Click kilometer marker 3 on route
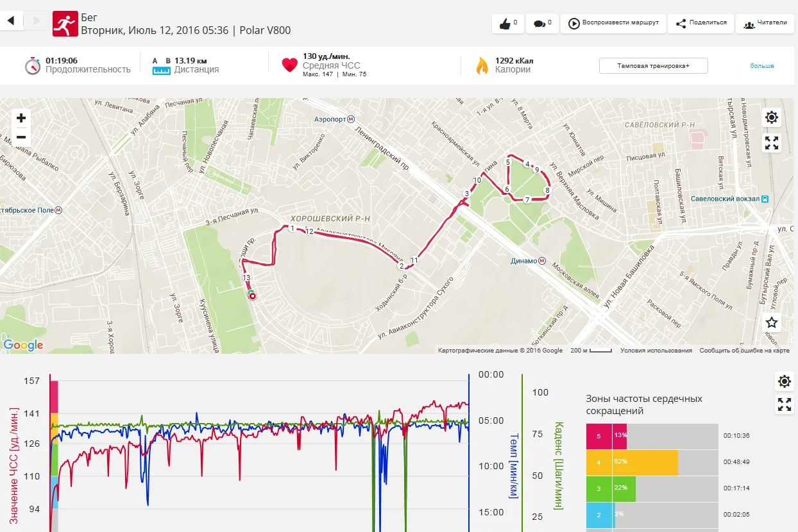Screen dimensions: 798x532 tap(466, 194)
